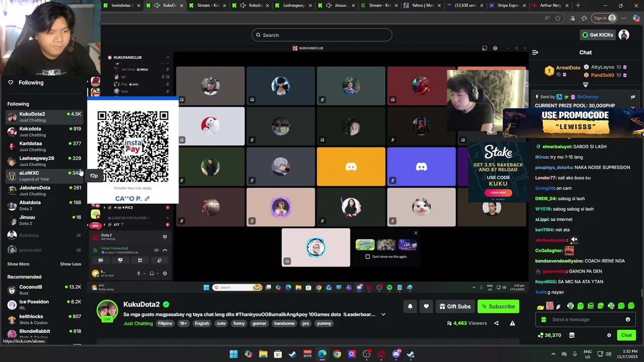This screenshot has height=362, width=644.
Task: Show hidden system tray icons
Action: point(553,354)
